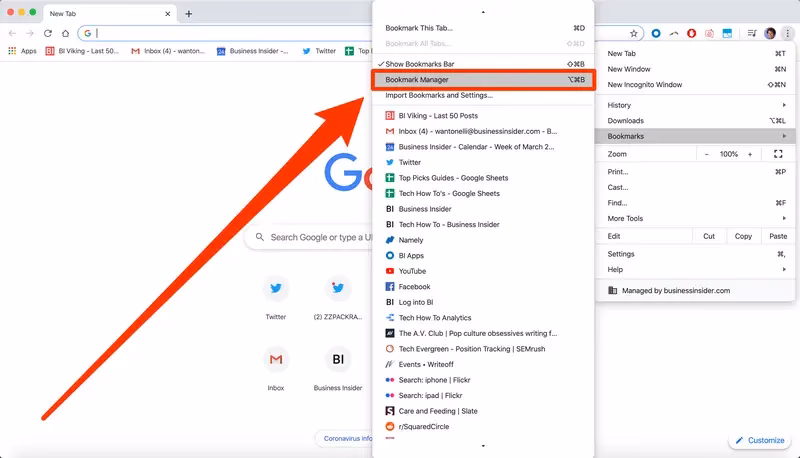This screenshot has width=800, height=458.
Task: Choose Find in the Chrome menu
Action: tap(695, 203)
